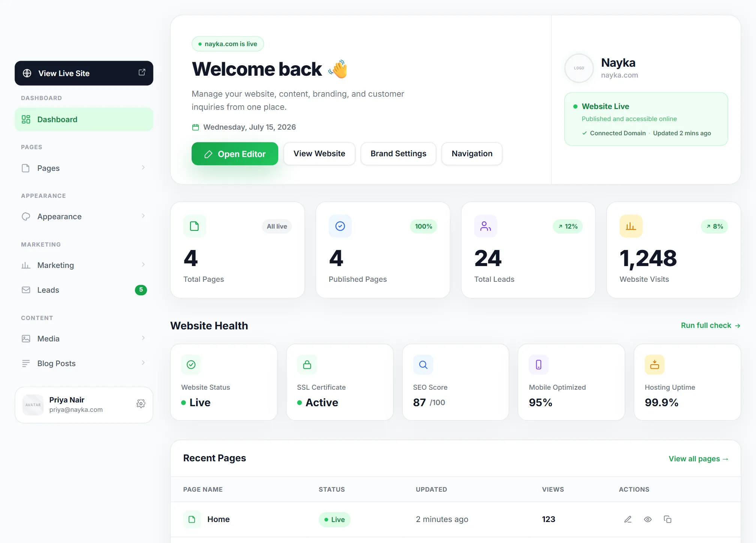The height and width of the screenshot is (543, 756).
Task: Click the Home page name in table
Action: [x=219, y=519]
